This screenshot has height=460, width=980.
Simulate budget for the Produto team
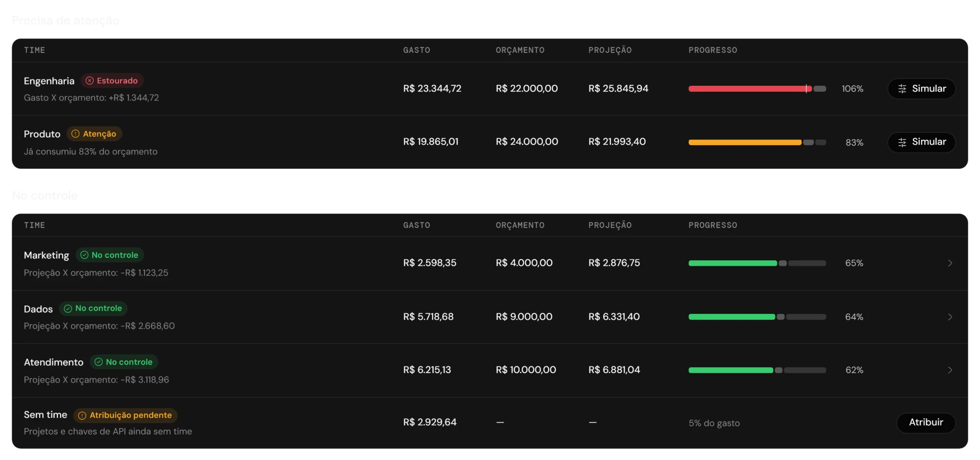coord(922,142)
